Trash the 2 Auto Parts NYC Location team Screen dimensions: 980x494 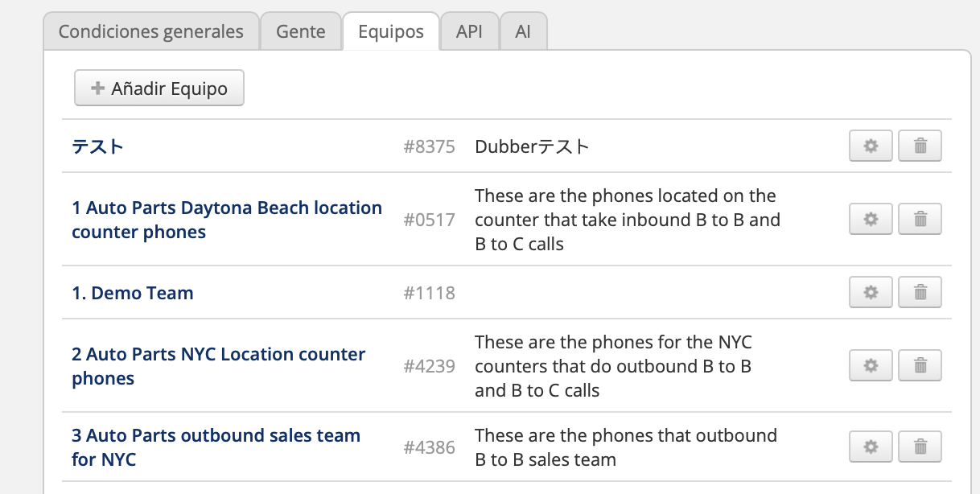pyautogui.click(x=920, y=366)
